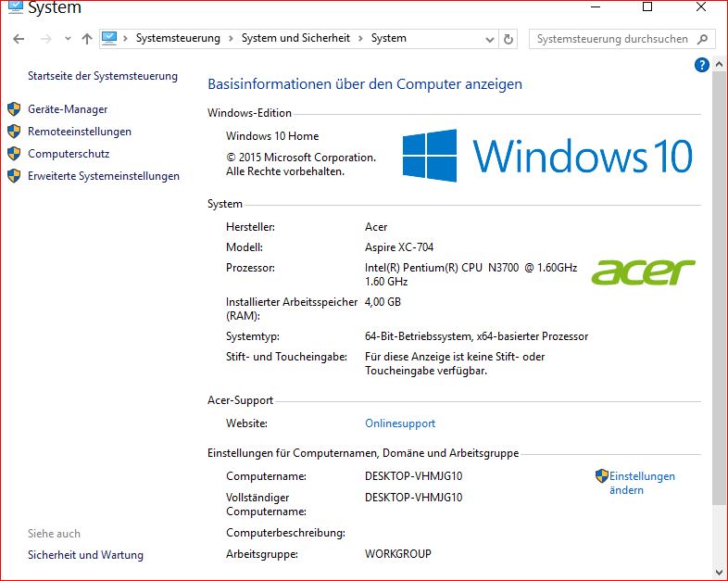Click the refresh button beside address bar

[508, 39]
